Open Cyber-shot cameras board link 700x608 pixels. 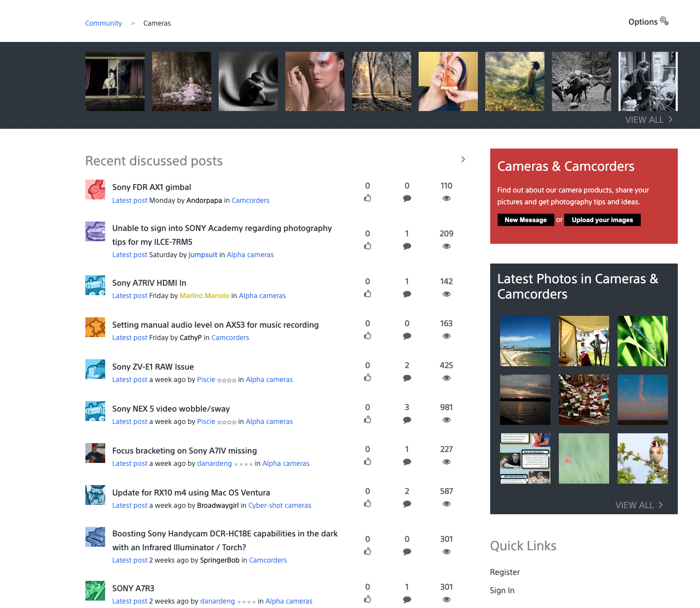coord(280,505)
